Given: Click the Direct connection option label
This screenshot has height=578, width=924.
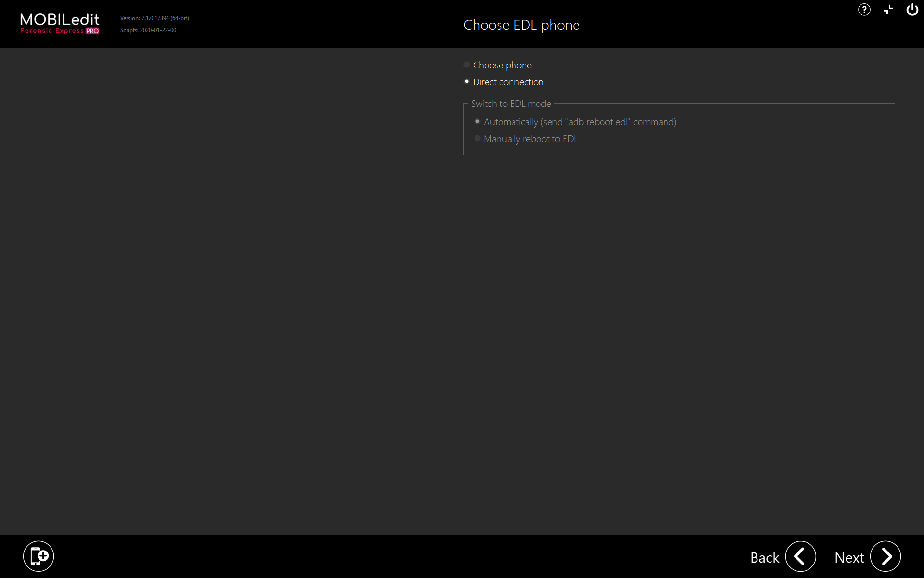Looking at the screenshot, I should pyautogui.click(x=508, y=82).
